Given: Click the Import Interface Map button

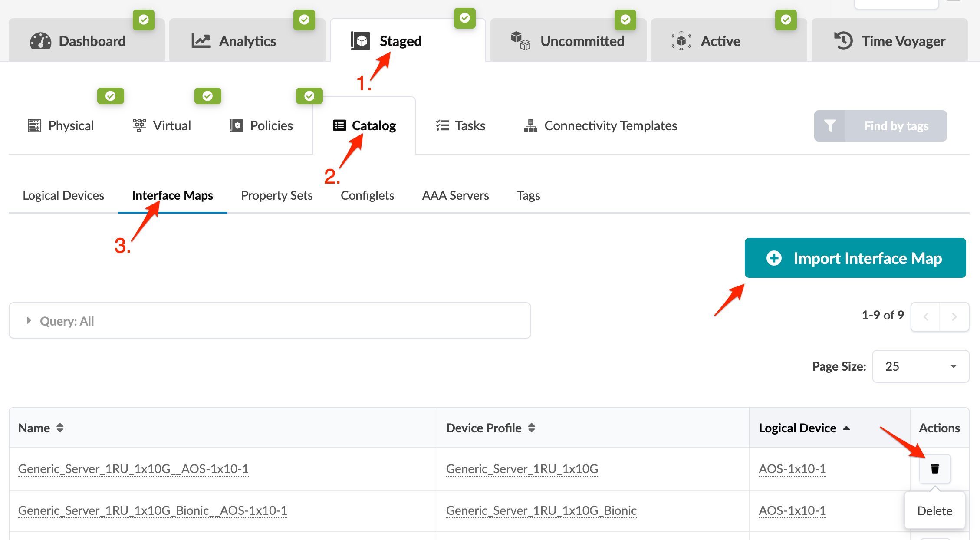Looking at the screenshot, I should click(x=855, y=258).
